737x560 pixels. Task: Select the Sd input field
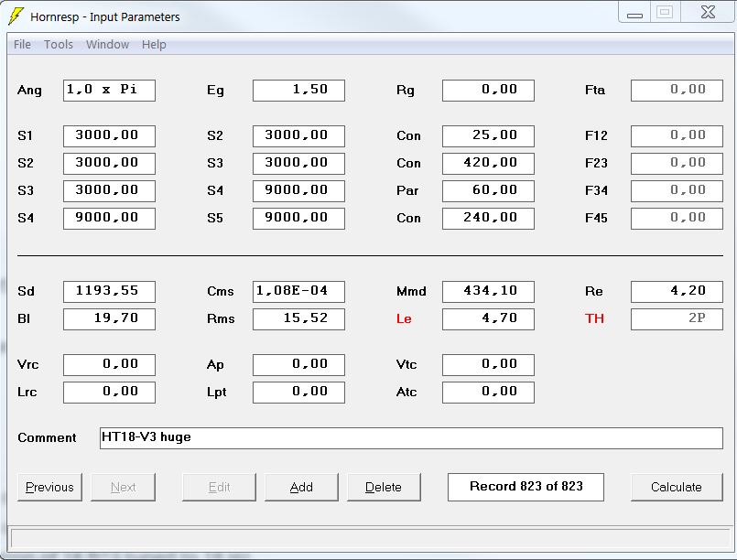(x=110, y=291)
